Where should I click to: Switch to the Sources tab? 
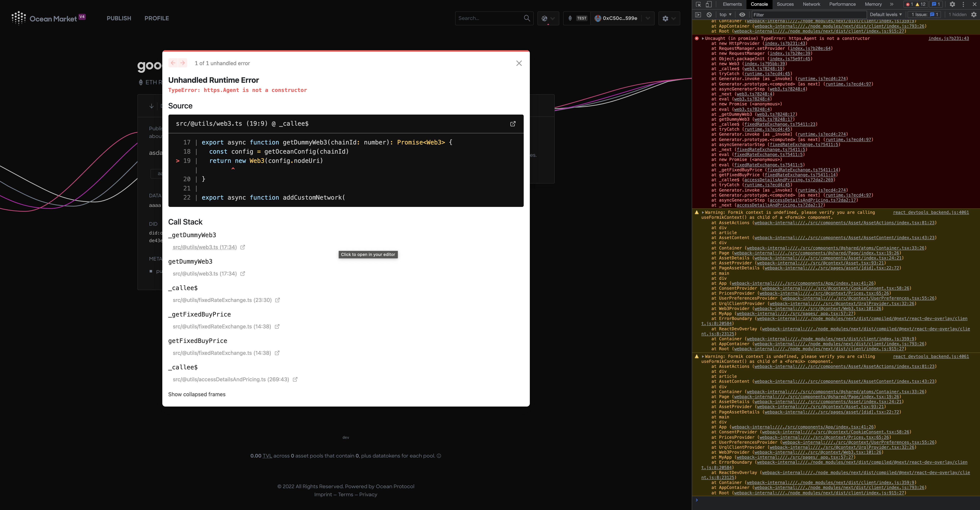(x=785, y=4)
